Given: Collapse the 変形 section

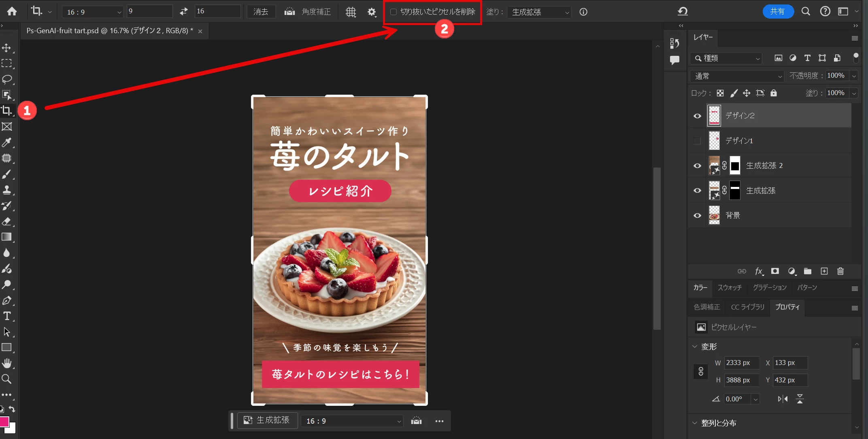Looking at the screenshot, I should (x=695, y=347).
